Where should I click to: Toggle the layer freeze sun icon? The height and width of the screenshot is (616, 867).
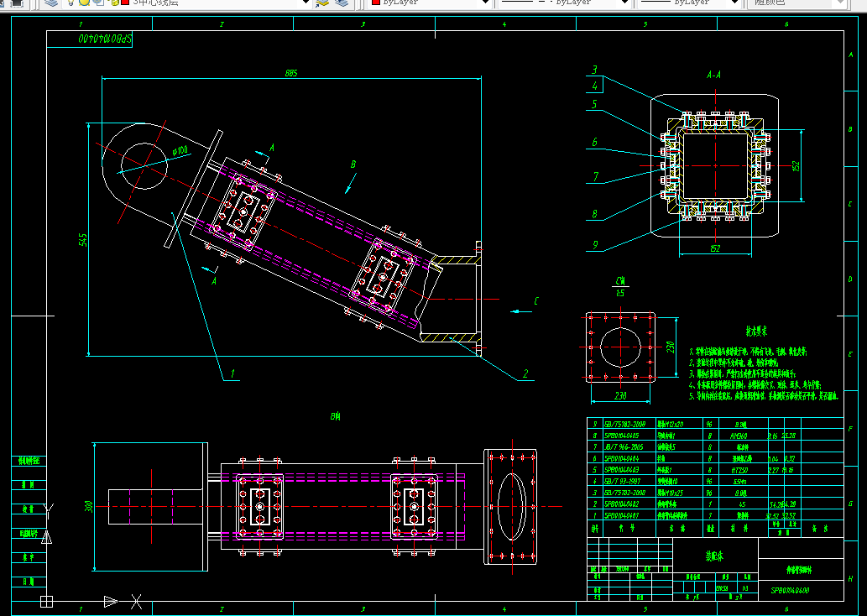[x=84, y=3]
